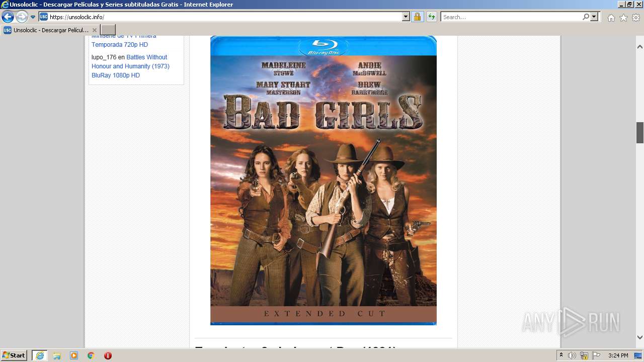Open the 3:24 PM taskbar clock
The width and height of the screenshot is (644, 362).
point(618,355)
